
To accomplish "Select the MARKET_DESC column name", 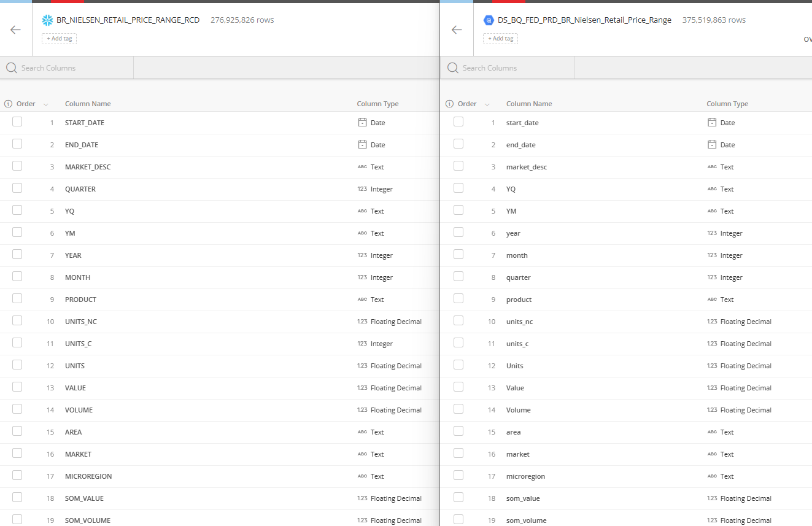I will coord(88,167).
